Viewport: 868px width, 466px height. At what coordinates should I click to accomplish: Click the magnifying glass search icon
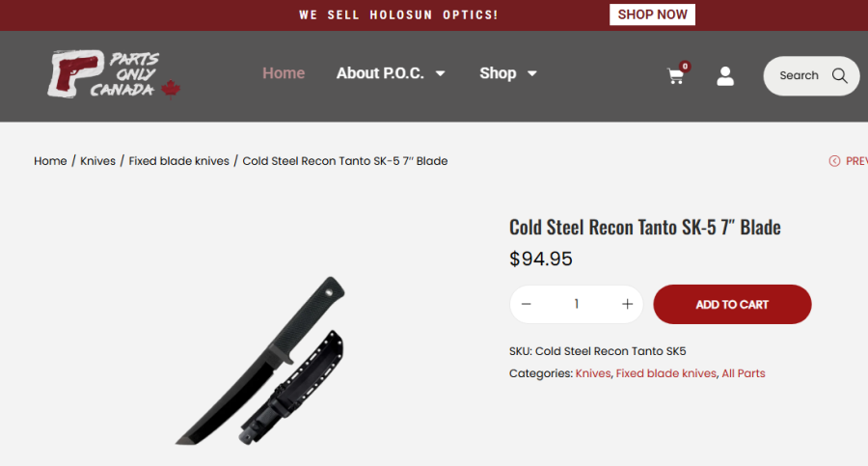(x=840, y=75)
